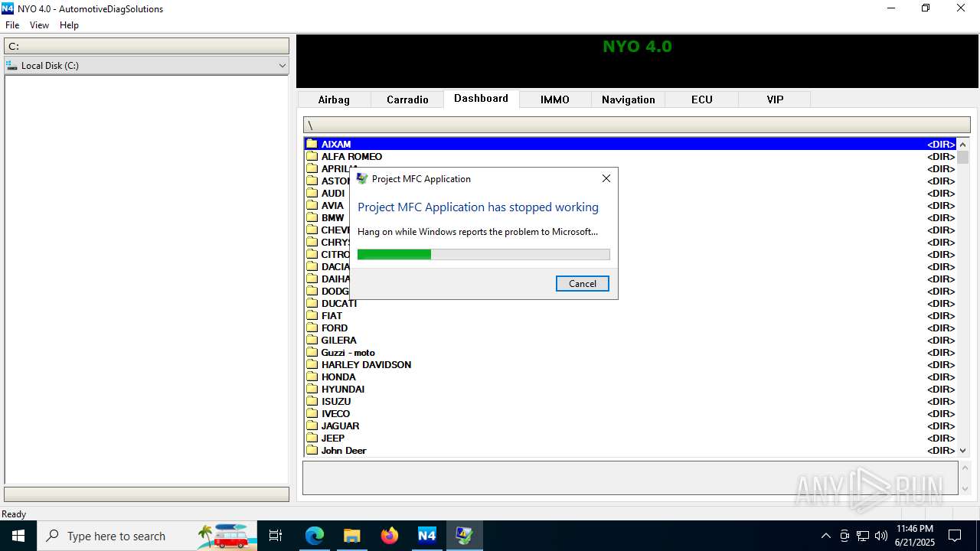The width and height of the screenshot is (980, 551).
Task: Open the View menu
Action: click(x=39, y=25)
